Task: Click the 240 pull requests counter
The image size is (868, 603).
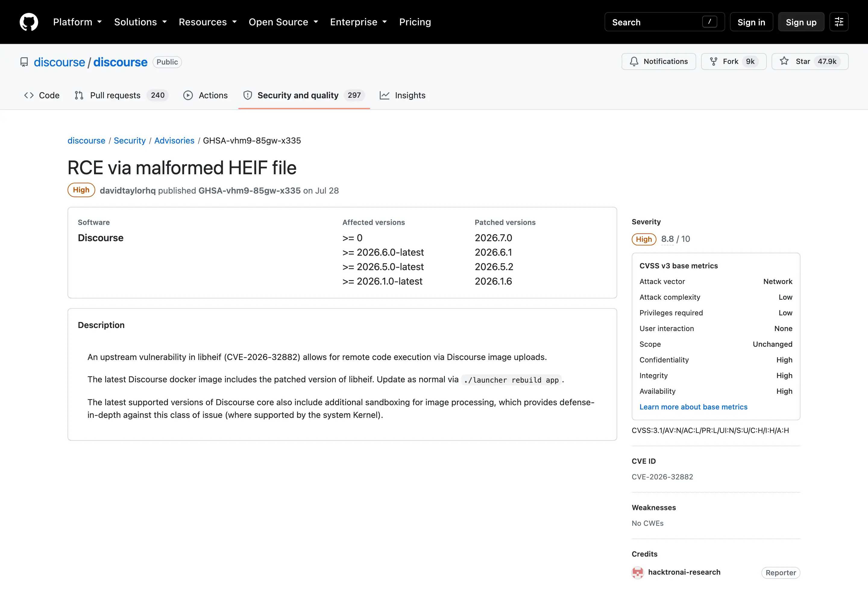Action: 158,95
